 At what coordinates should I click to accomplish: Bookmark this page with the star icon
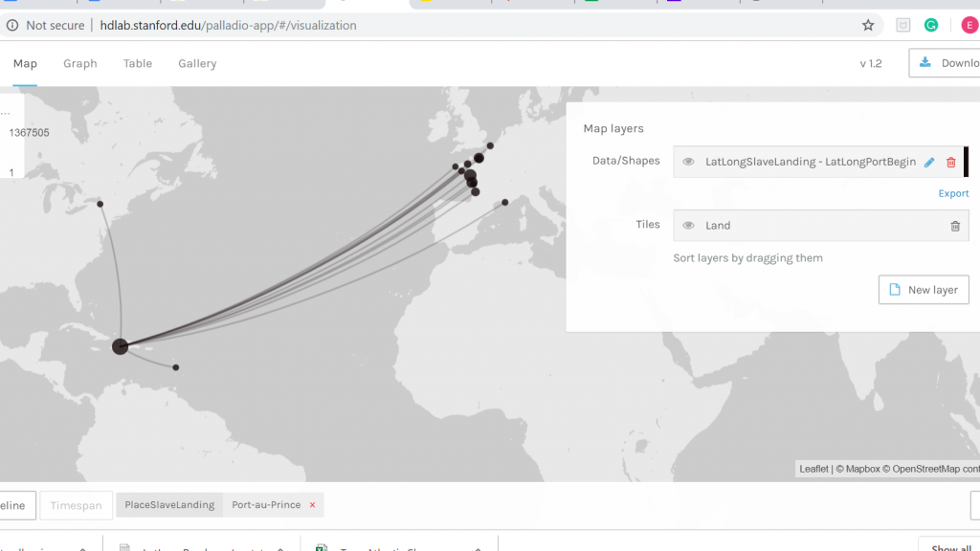(868, 26)
